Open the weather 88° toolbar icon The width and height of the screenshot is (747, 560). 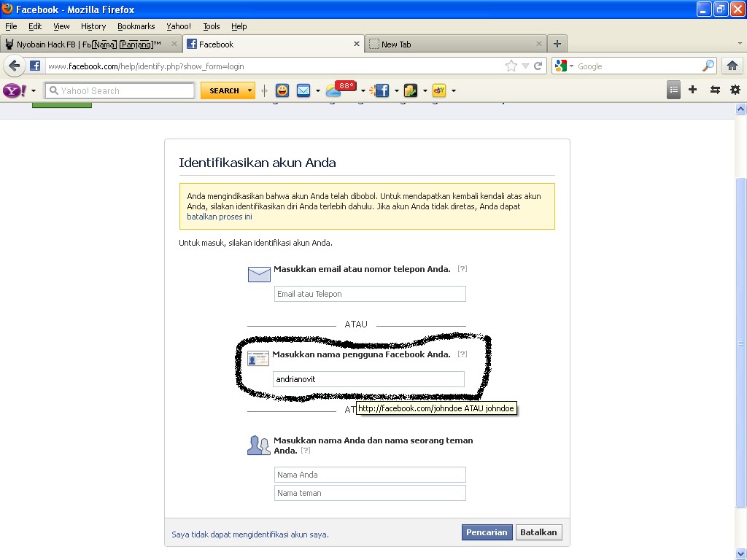(340, 89)
